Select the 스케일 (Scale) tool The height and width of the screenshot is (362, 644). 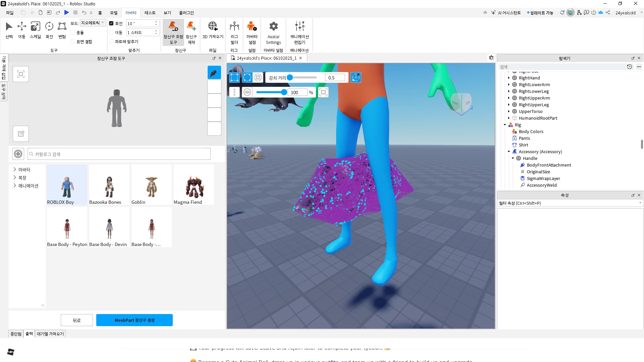(35, 30)
